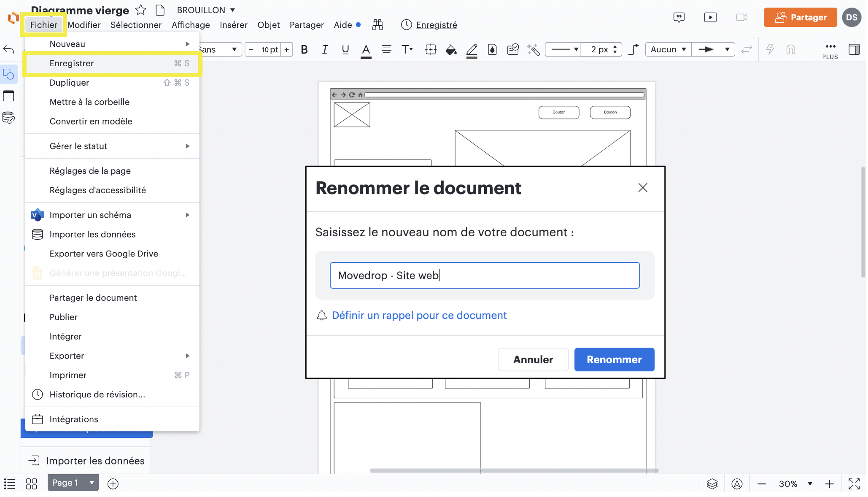Open Intégrations from the menu
The image size is (868, 497).
point(112,419)
